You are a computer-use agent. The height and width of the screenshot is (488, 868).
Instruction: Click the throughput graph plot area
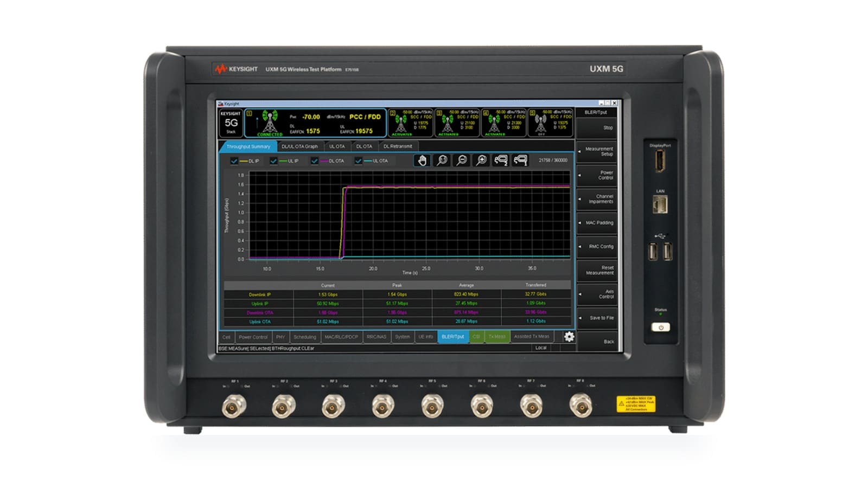click(410, 215)
